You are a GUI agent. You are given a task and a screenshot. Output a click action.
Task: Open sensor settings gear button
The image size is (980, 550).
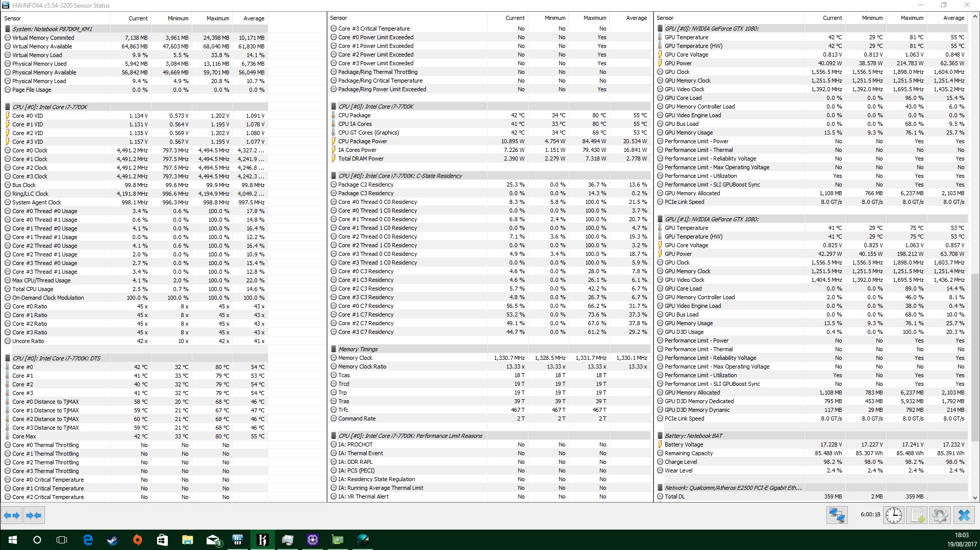point(940,515)
